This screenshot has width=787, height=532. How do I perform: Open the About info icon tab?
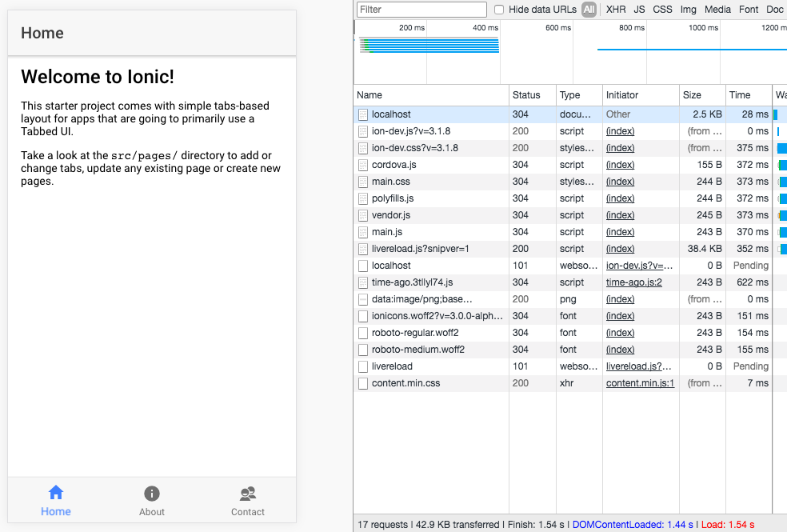[x=152, y=494]
